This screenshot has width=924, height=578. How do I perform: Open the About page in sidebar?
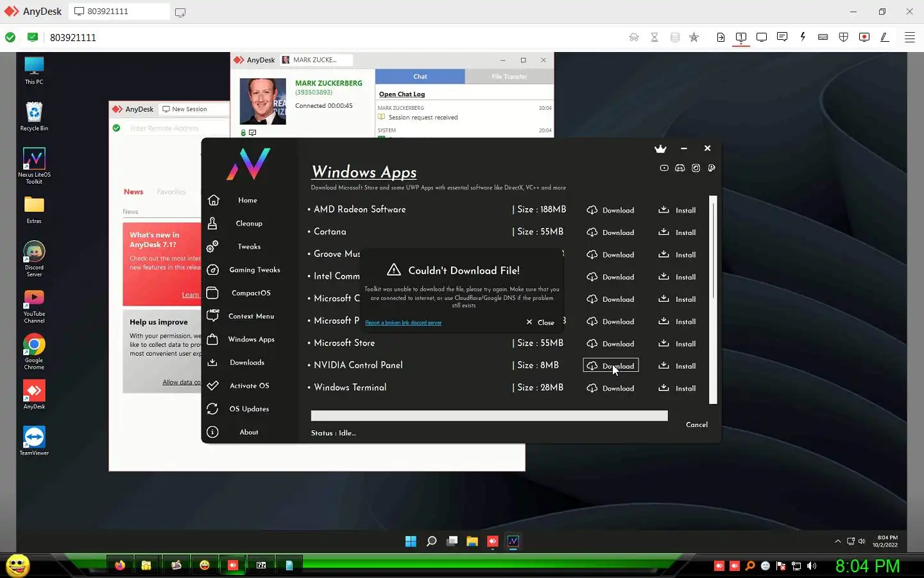point(248,432)
